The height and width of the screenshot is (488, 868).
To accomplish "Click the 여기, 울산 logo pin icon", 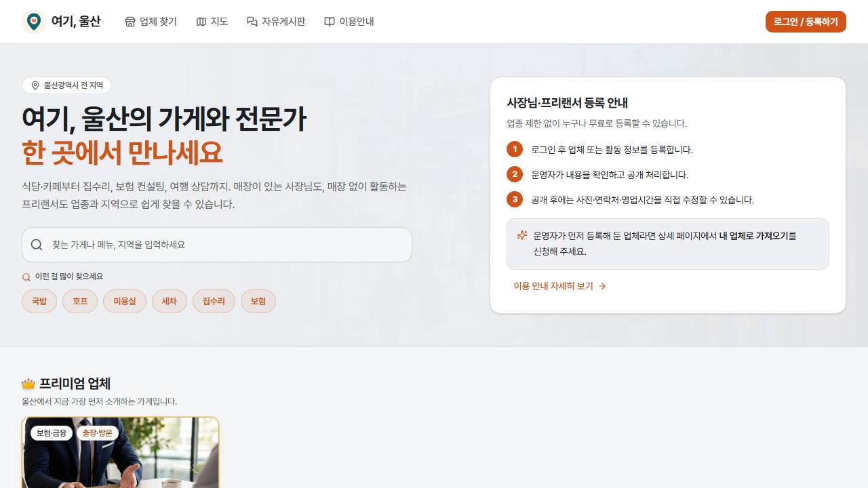I will [x=34, y=22].
